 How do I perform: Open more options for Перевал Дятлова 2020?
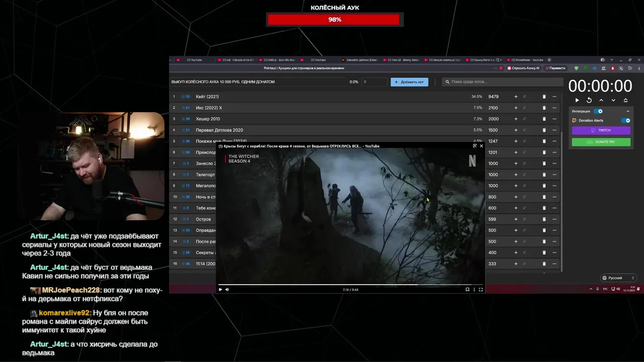pos(554,130)
